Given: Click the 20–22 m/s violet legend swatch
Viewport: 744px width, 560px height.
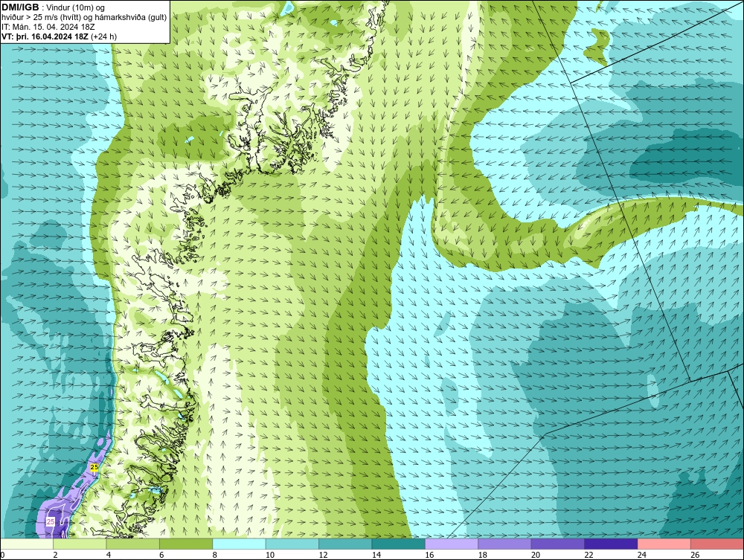Looking at the screenshot, I should [x=558, y=544].
